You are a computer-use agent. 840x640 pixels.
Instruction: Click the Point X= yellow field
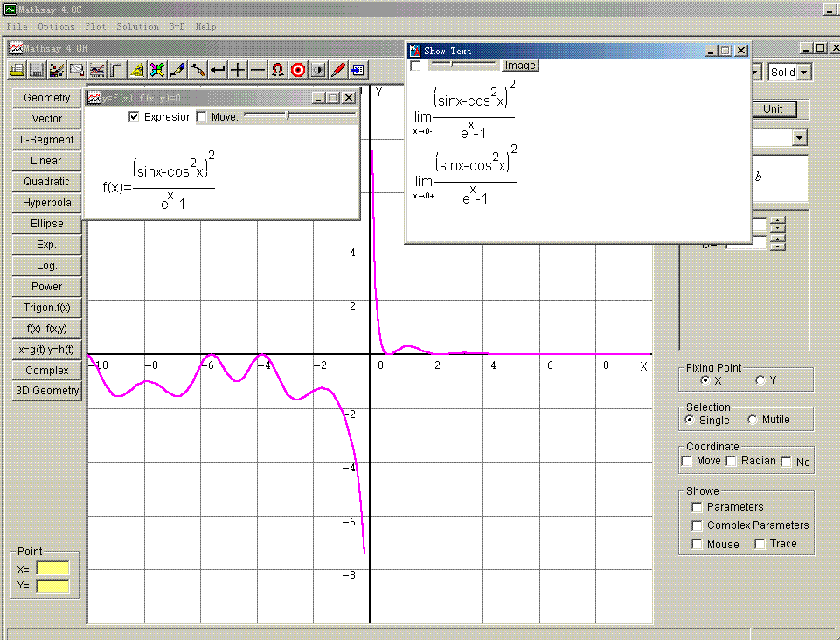pyautogui.click(x=52, y=568)
